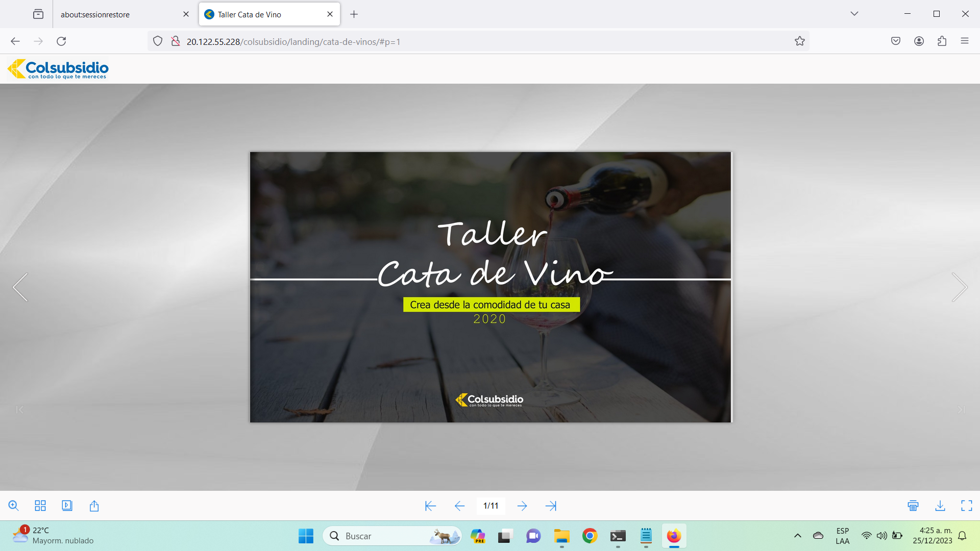Open the list all tabs dropdown
This screenshot has width=980, height=551.
(x=854, y=14)
